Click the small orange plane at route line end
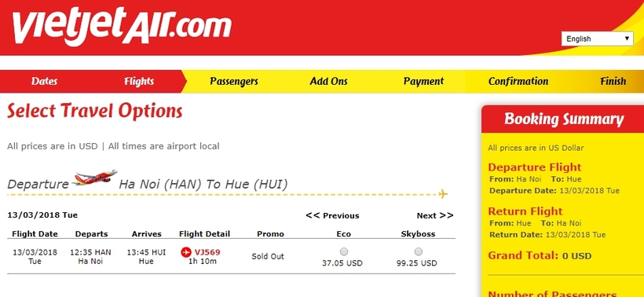This screenshot has width=644, height=297. pos(443,193)
